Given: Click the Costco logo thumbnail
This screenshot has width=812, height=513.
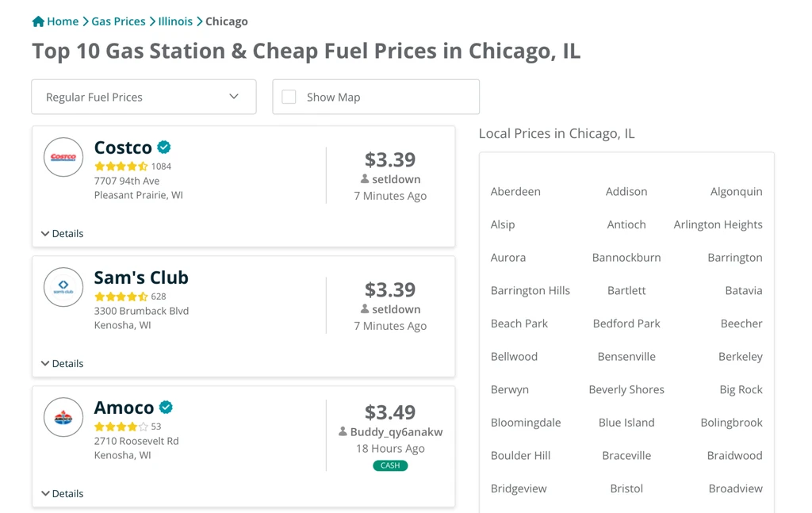Looking at the screenshot, I should [x=63, y=157].
